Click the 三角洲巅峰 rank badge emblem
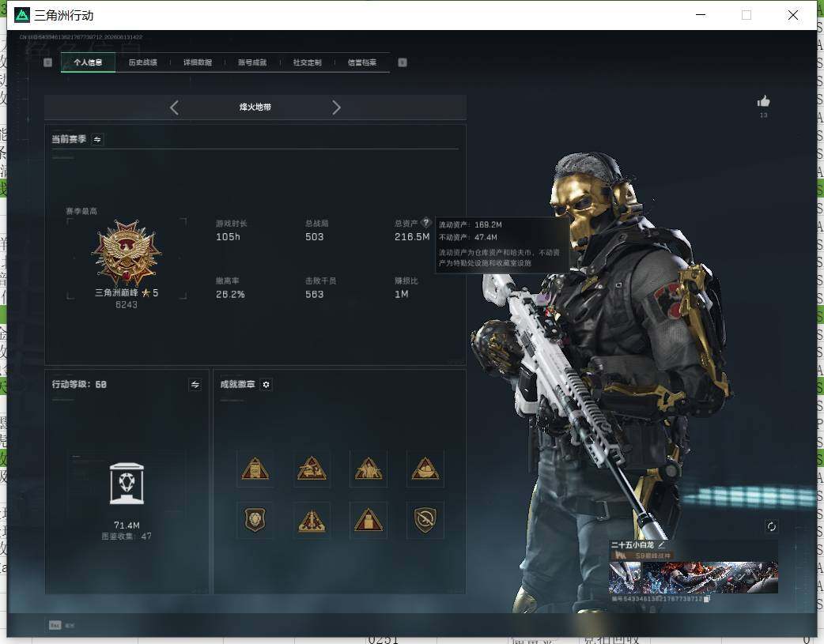Viewport: 824px width, 644px height. click(126, 253)
